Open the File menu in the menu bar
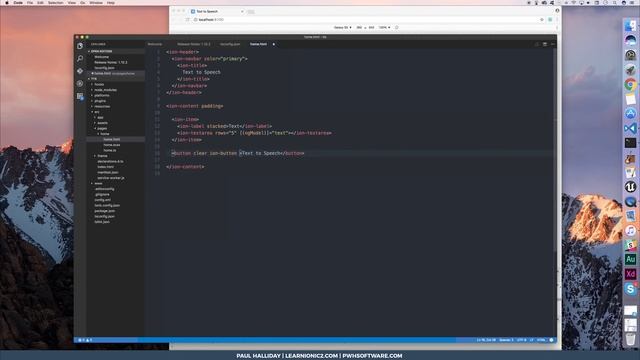This screenshot has height=360, width=640. [30, 2]
